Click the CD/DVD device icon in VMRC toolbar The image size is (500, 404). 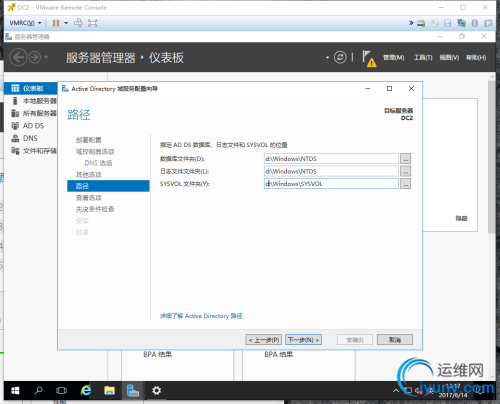point(435,23)
